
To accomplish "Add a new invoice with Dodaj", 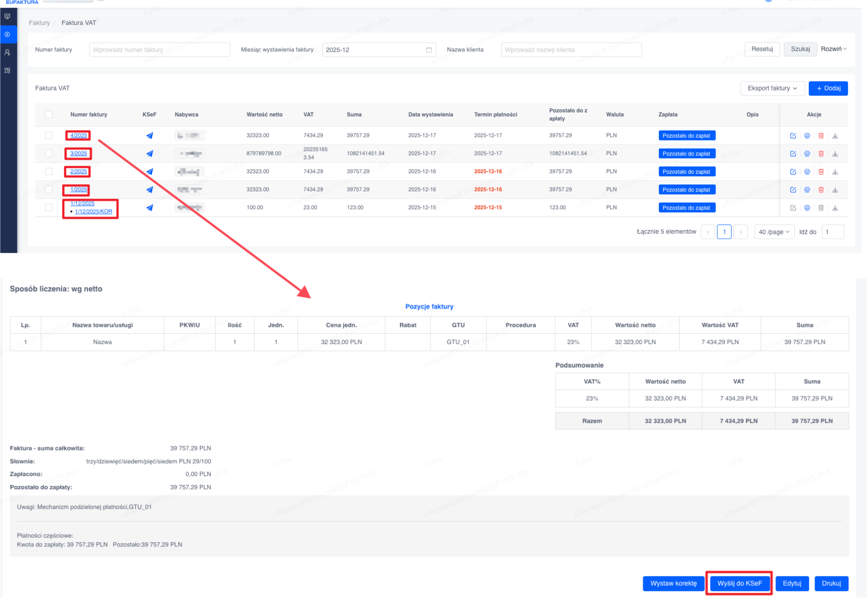I will (828, 88).
